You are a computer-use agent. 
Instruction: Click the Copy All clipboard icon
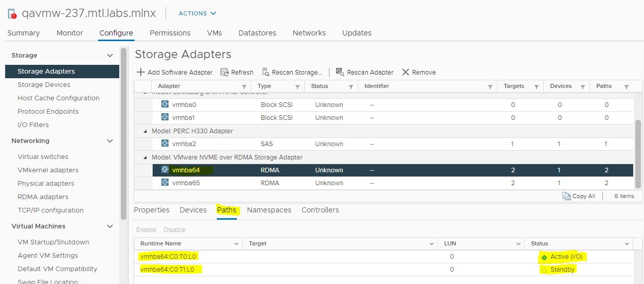click(566, 196)
